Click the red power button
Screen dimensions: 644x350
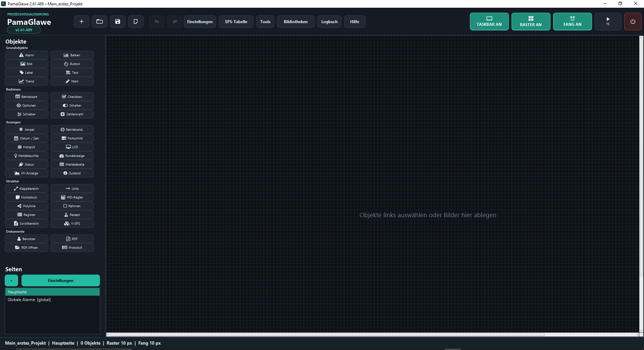tap(633, 21)
